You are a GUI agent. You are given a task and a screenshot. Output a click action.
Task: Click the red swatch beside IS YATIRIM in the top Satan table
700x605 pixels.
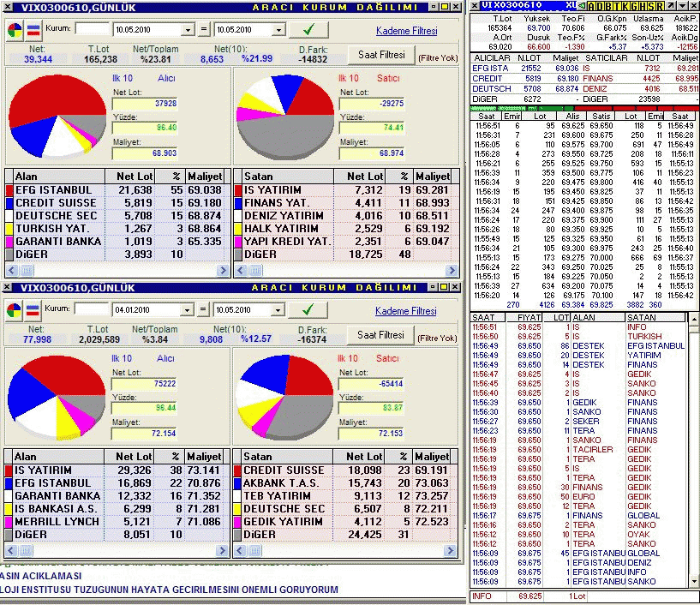pos(238,190)
